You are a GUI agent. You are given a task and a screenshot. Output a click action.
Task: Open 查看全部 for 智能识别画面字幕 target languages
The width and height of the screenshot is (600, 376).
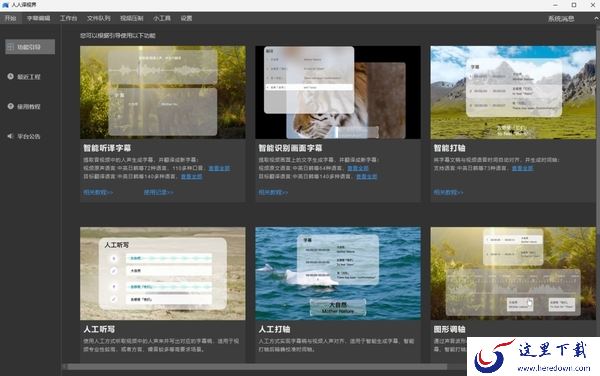pos(367,177)
